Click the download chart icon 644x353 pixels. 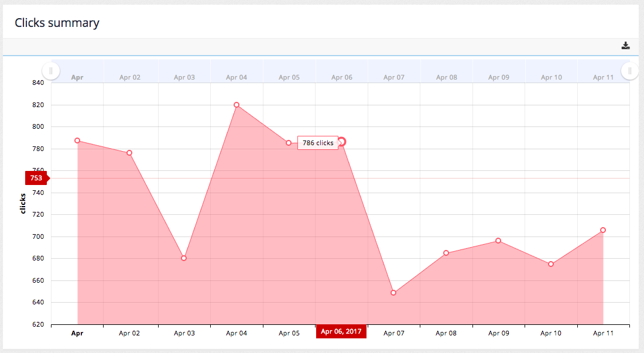pos(626,45)
